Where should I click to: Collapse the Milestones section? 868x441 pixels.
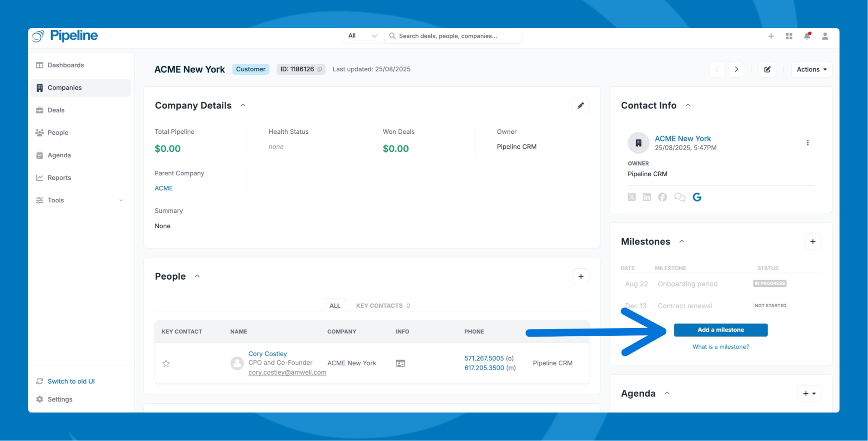point(682,241)
